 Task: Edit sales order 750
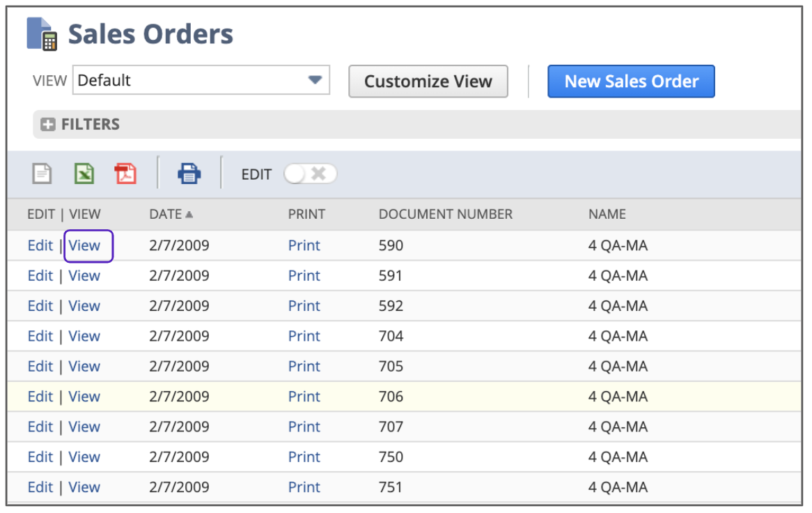(x=40, y=457)
